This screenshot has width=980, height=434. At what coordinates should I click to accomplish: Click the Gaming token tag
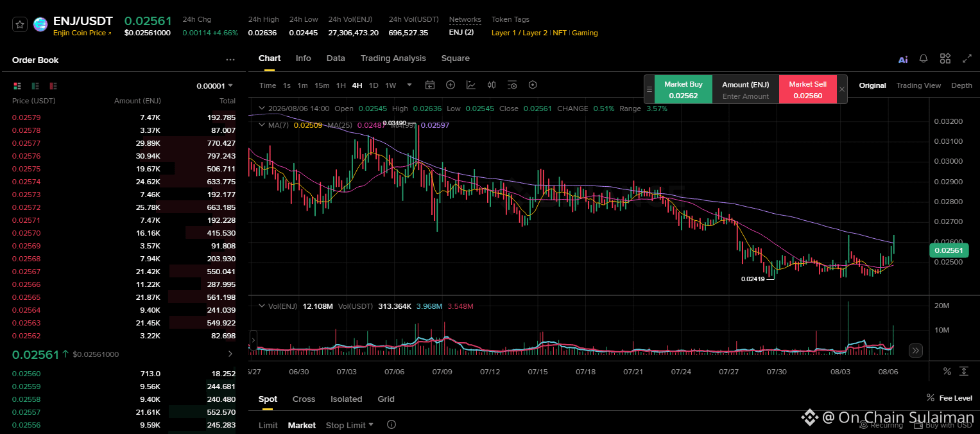tap(585, 33)
